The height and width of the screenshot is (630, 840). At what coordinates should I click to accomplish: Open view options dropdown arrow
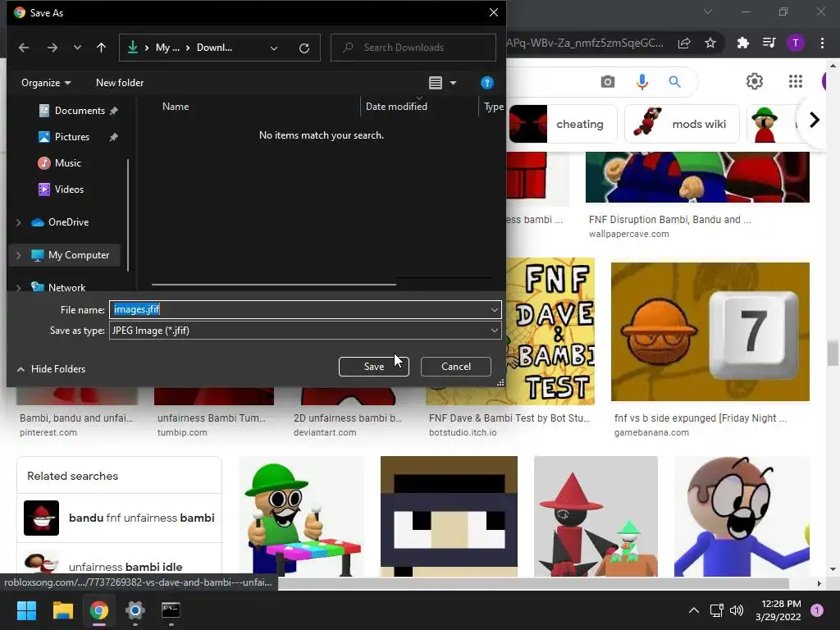(x=453, y=83)
